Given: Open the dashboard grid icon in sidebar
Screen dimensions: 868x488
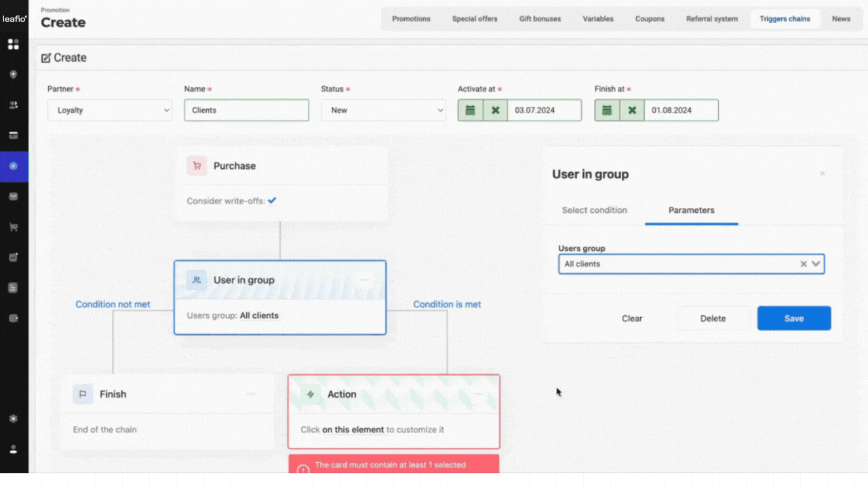Looking at the screenshot, I should pyautogui.click(x=13, y=45).
